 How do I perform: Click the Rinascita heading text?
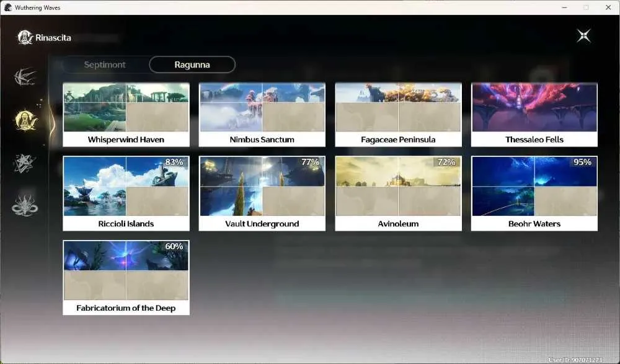pos(53,38)
